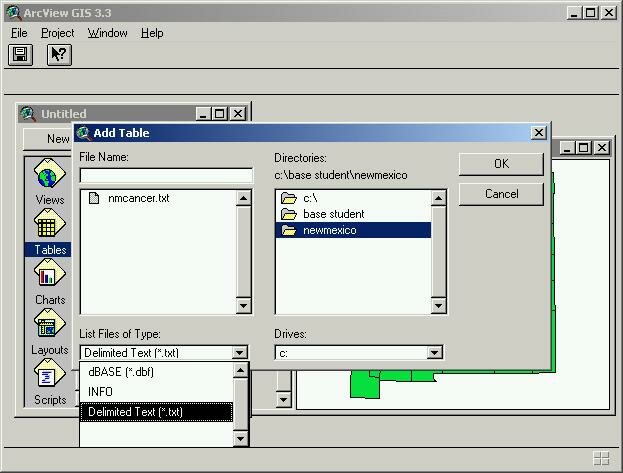Select the Layouts icon in project window
This screenshot has width=623, height=473.
[49, 324]
